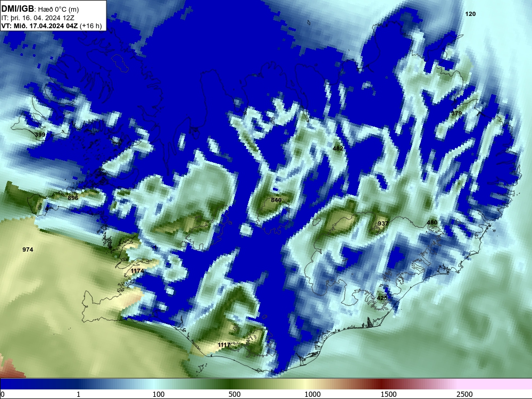Click the 1000 tick on the color scale
The image size is (532, 399).
tap(312, 394)
